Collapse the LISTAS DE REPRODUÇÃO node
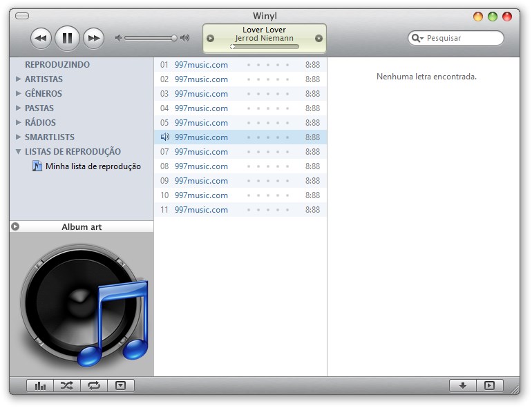This screenshot has width=532, height=408. (x=19, y=152)
